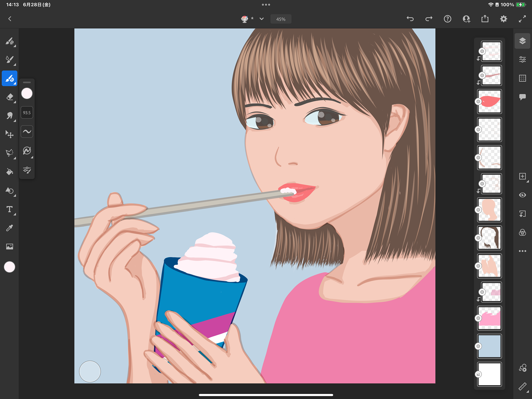
Task: Select the eyedropper tool
Action: [10, 228]
